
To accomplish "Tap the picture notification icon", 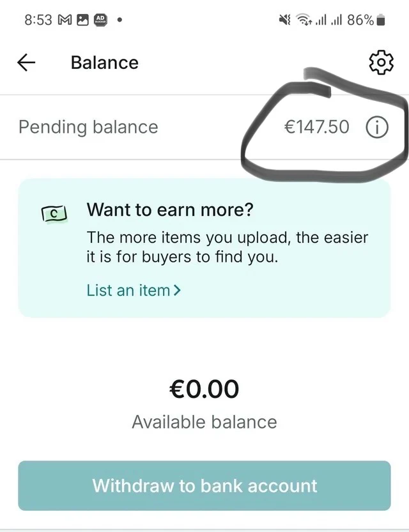I will point(82,20).
